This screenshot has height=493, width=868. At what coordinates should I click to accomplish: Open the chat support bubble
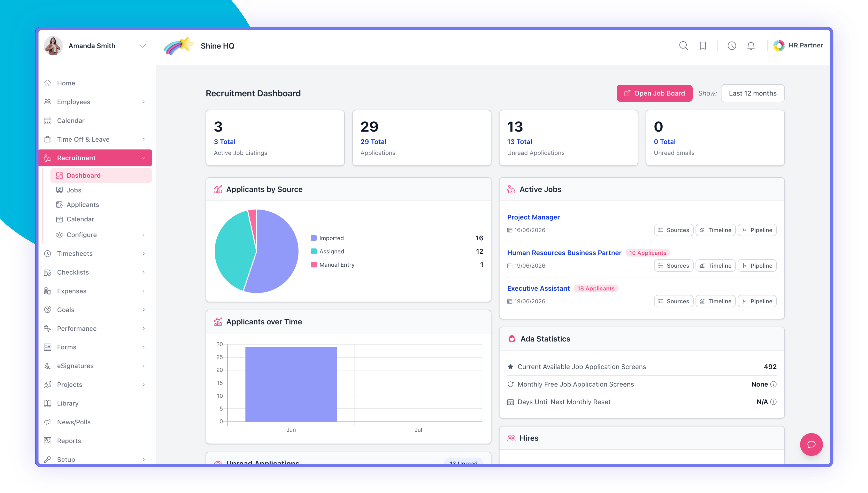point(811,444)
